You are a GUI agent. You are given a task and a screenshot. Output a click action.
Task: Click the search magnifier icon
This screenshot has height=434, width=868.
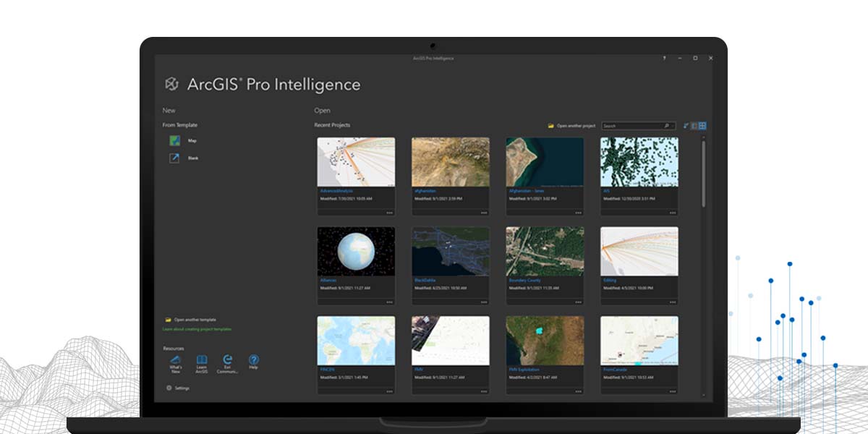[666, 126]
